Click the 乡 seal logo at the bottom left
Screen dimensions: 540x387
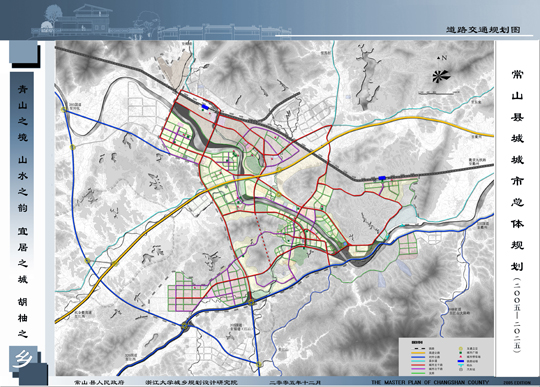(x=24, y=360)
